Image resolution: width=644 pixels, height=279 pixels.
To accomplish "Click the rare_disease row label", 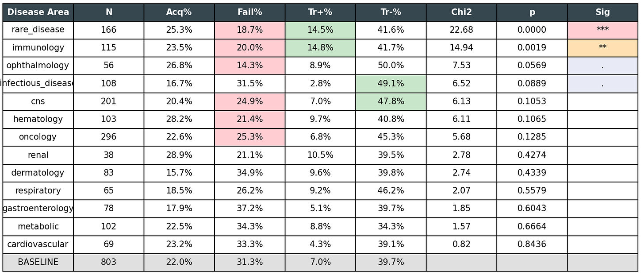I will (38, 30).
